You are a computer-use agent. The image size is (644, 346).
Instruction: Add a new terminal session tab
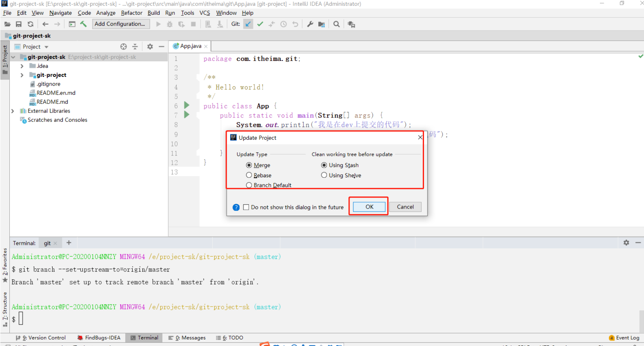(x=69, y=243)
